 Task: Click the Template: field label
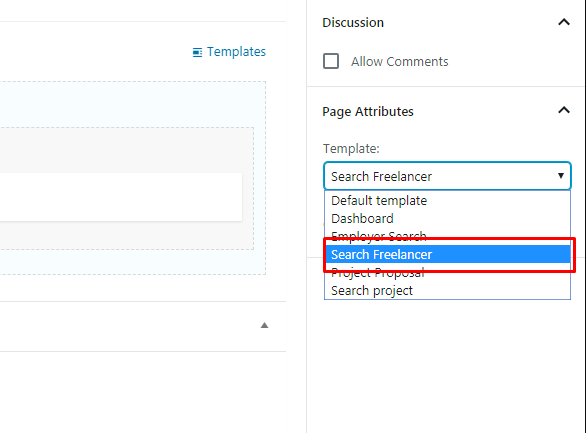point(351,149)
